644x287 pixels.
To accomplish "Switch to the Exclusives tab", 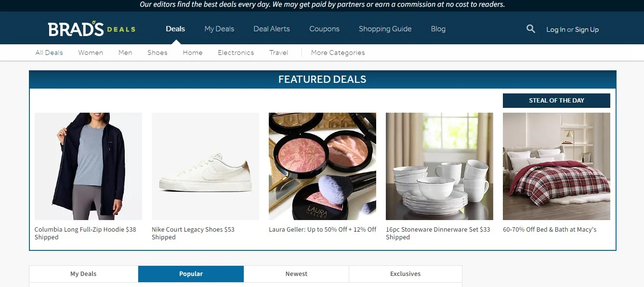I will [405, 274].
